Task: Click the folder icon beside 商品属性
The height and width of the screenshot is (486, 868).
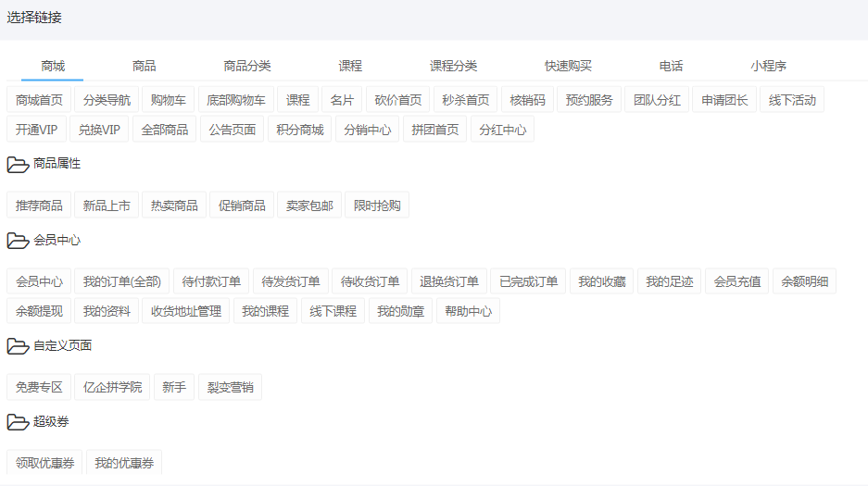Action: point(18,164)
